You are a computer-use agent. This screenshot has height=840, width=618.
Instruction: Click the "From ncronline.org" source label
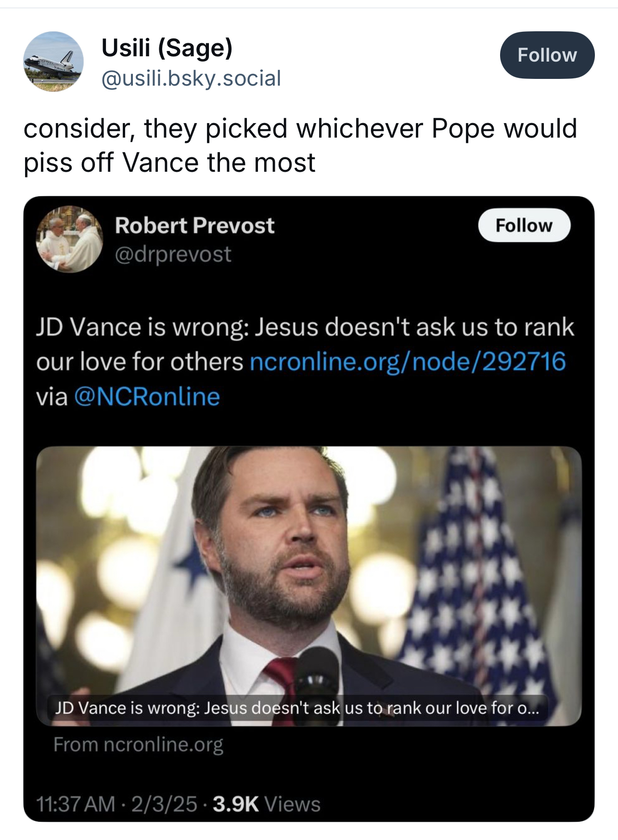click(138, 745)
